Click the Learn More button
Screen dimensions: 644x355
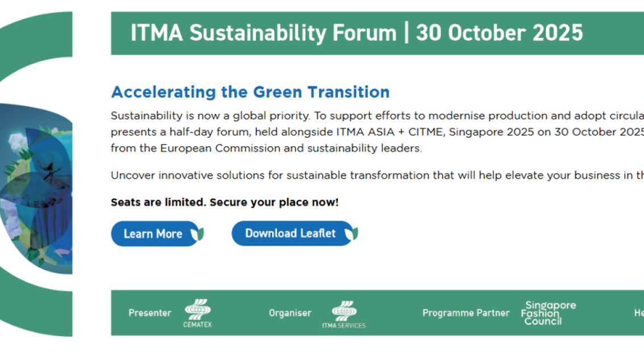(x=152, y=234)
